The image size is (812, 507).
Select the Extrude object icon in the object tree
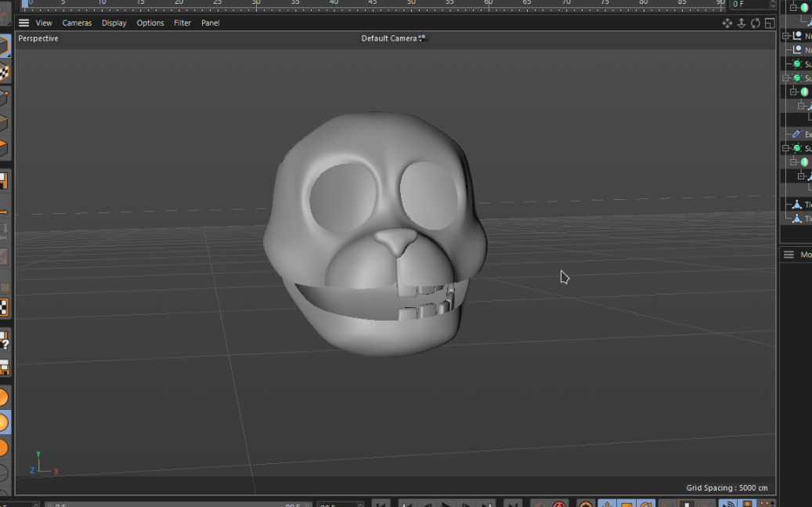click(796, 134)
